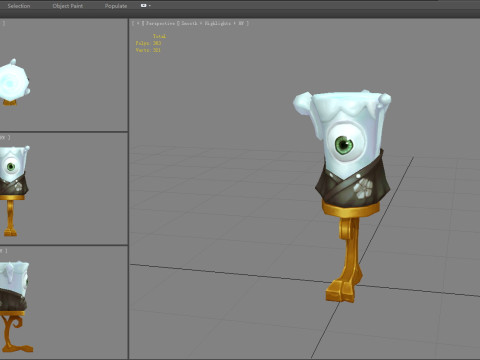Open the Object Paint ribbon tab
The height and width of the screenshot is (360, 480).
point(68,6)
